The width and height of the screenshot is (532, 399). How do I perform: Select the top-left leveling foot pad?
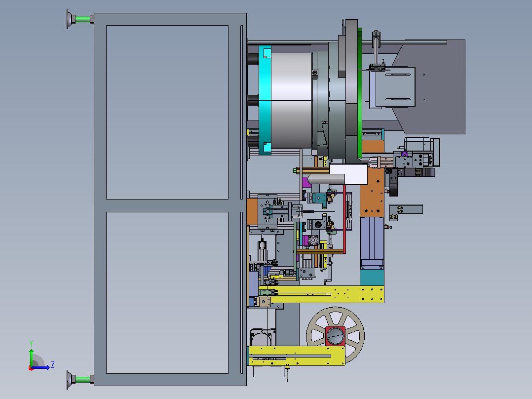pos(70,19)
